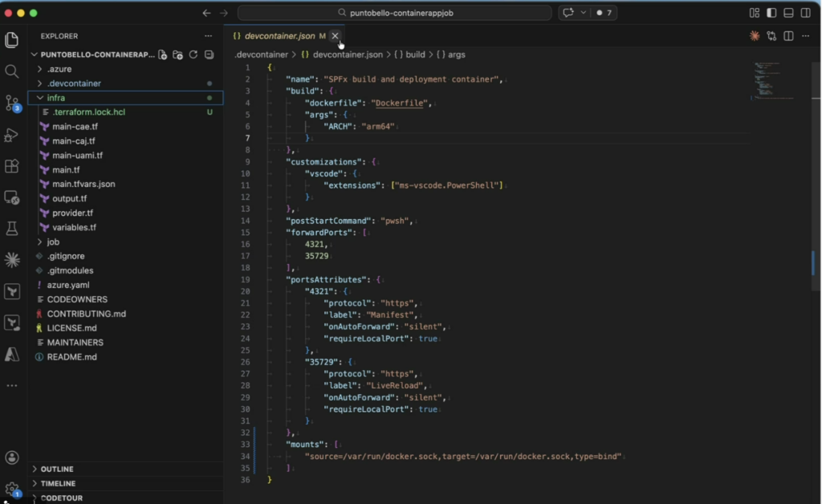Click the New File icon in Explorer

click(x=163, y=55)
